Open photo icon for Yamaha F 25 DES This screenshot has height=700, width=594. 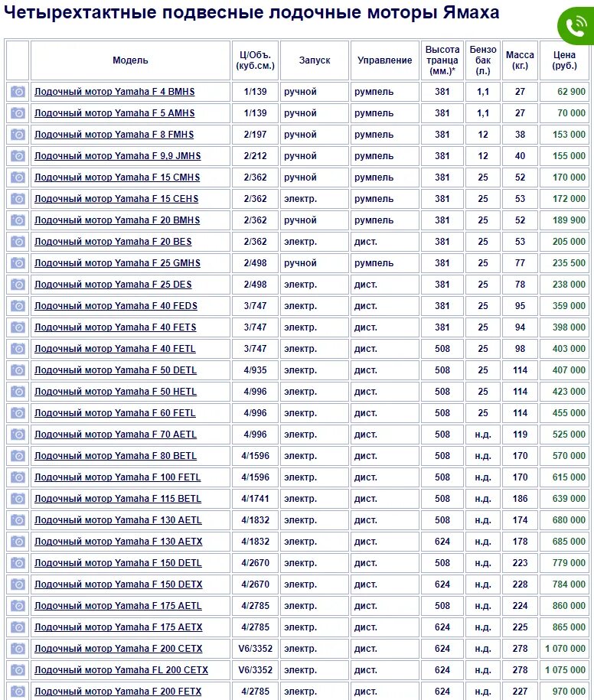[x=18, y=285]
